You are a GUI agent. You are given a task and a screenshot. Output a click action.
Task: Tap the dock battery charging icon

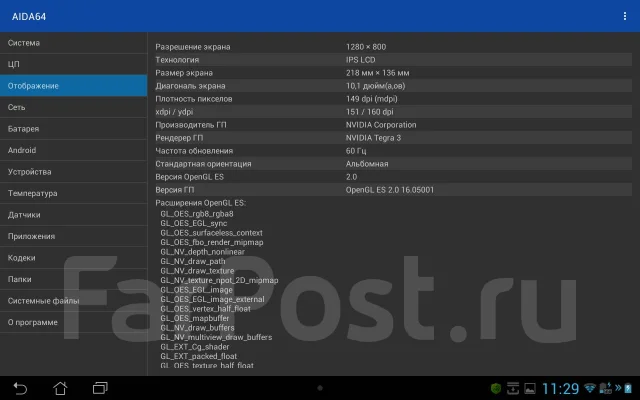606,388
